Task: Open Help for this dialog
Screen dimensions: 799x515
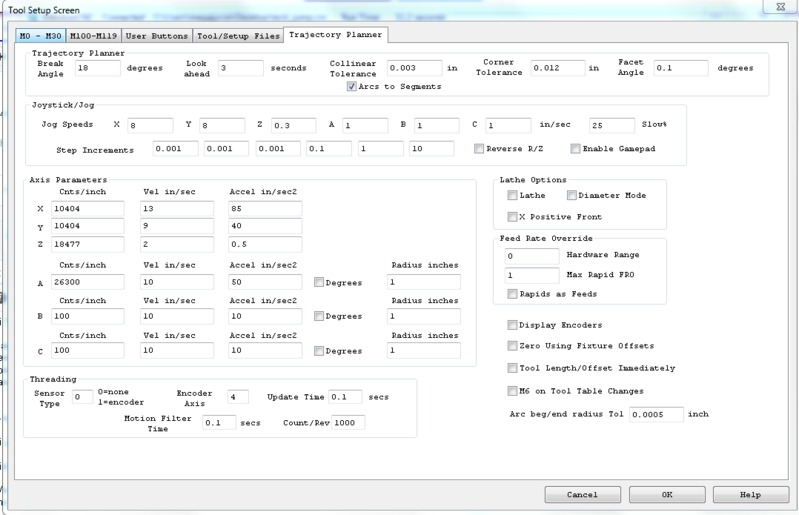Action: (750, 495)
